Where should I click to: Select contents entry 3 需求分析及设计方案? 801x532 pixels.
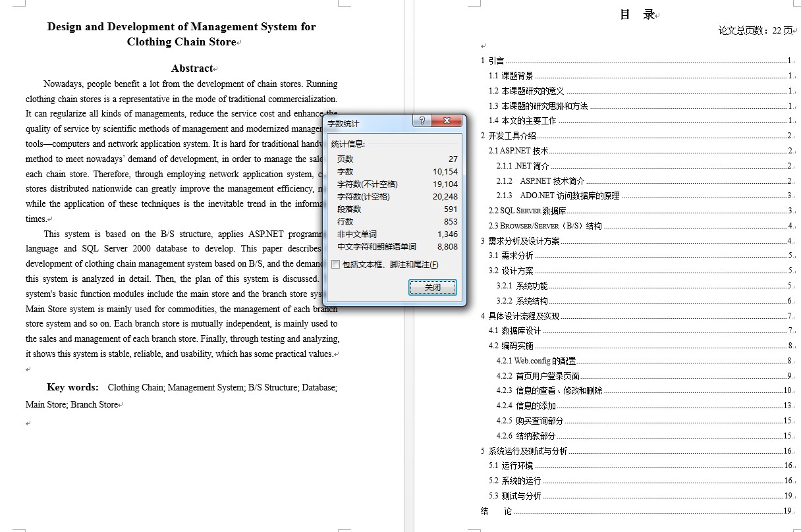tap(636, 241)
